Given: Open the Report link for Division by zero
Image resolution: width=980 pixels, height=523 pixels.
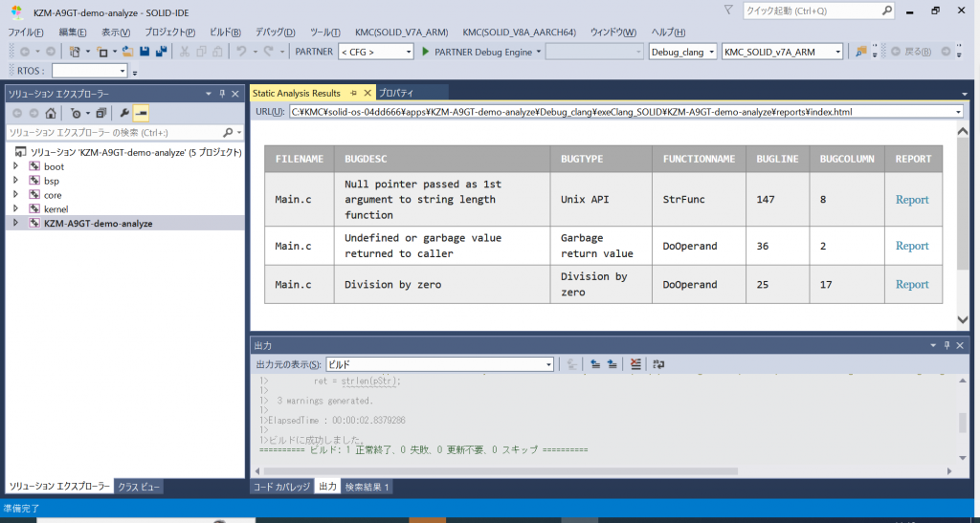Looking at the screenshot, I should coord(911,284).
